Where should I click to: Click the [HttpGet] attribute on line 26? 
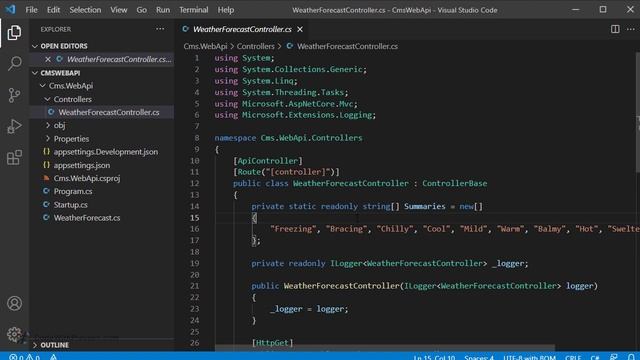tap(272, 343)
